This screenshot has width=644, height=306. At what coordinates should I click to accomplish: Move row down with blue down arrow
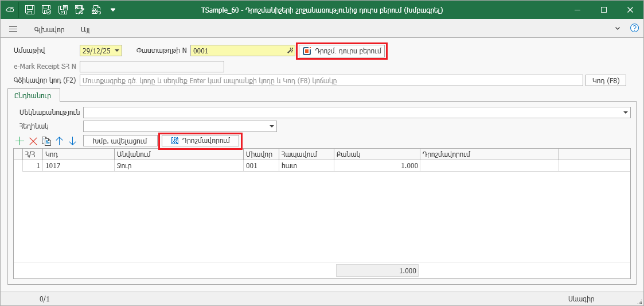pyautogui.click(x=72, y=141)
